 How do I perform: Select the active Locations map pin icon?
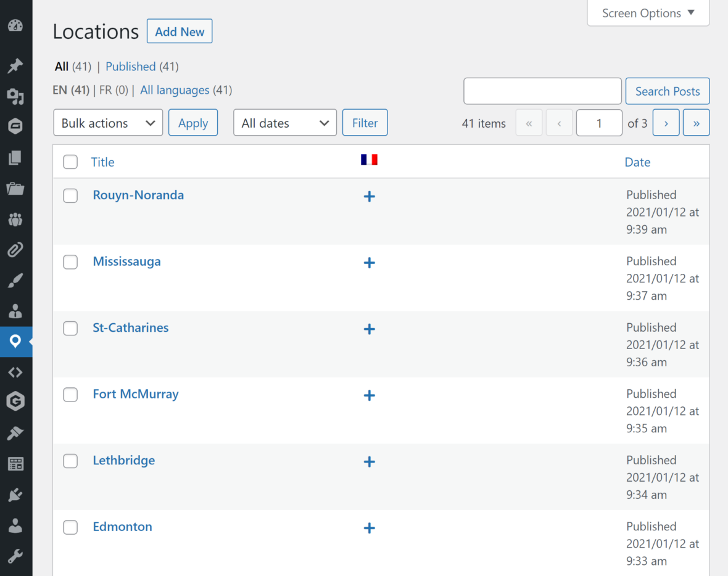(15, 342)
